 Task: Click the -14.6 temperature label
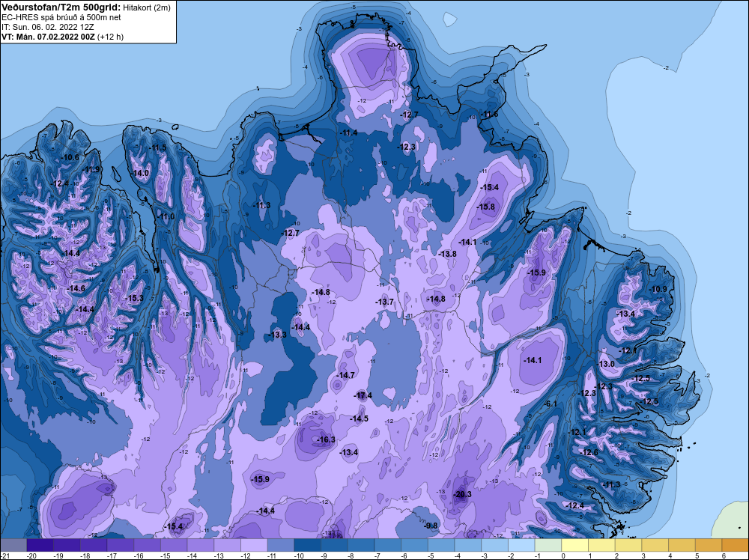[x=76, y=288]
